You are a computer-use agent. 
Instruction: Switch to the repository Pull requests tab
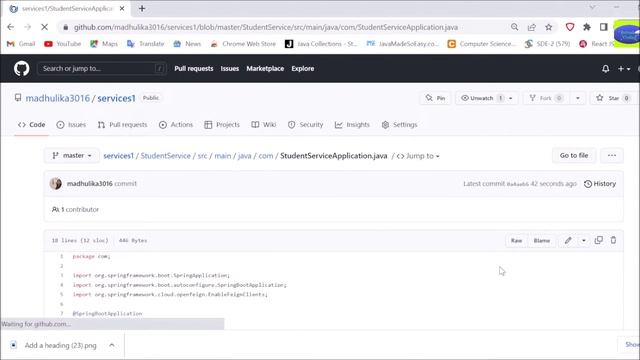point(122,124)
